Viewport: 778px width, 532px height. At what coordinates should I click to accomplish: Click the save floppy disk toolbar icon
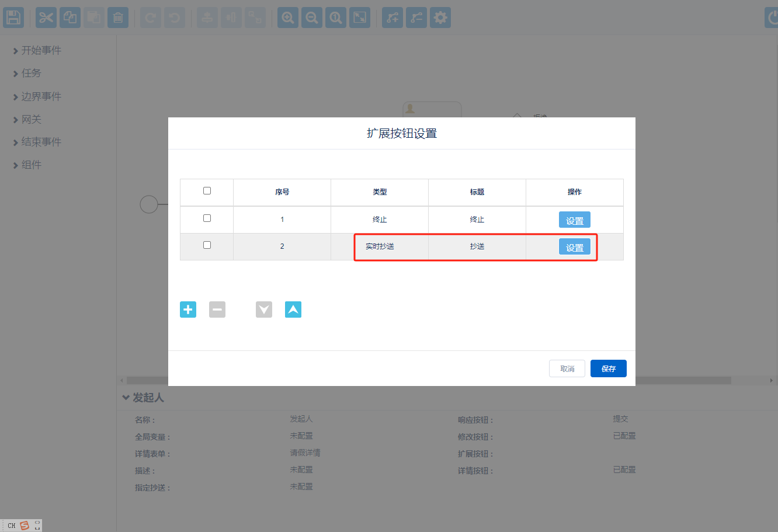click(13, 18)
